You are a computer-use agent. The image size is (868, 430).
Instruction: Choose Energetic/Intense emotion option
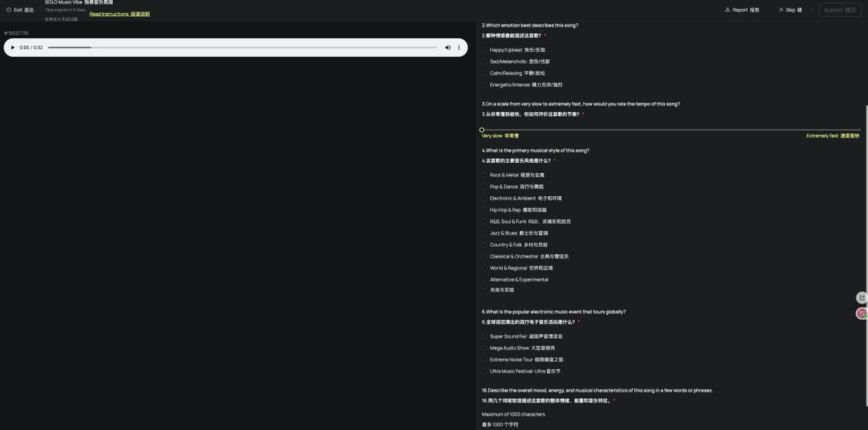(485, 85)
